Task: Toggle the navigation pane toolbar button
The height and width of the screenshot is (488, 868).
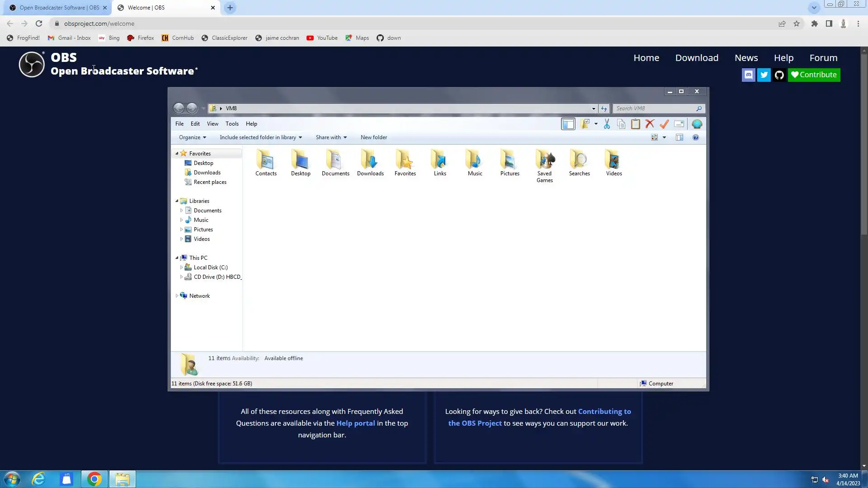Action: tap(568, 124)
